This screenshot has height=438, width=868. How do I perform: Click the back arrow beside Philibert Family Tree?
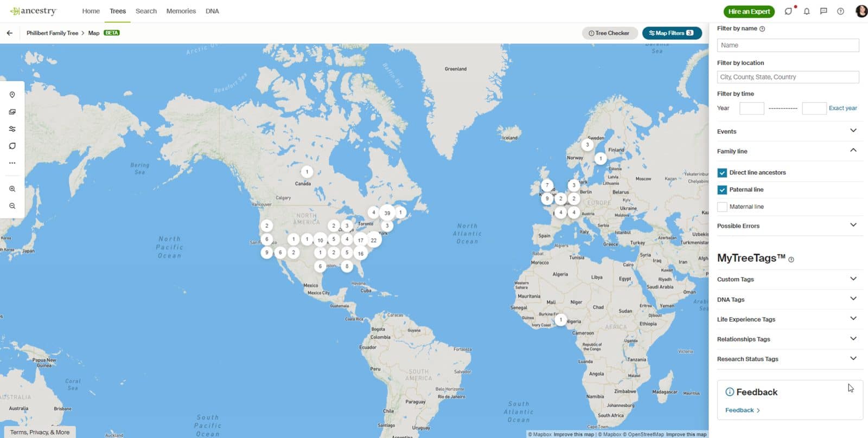click(10, 33)
